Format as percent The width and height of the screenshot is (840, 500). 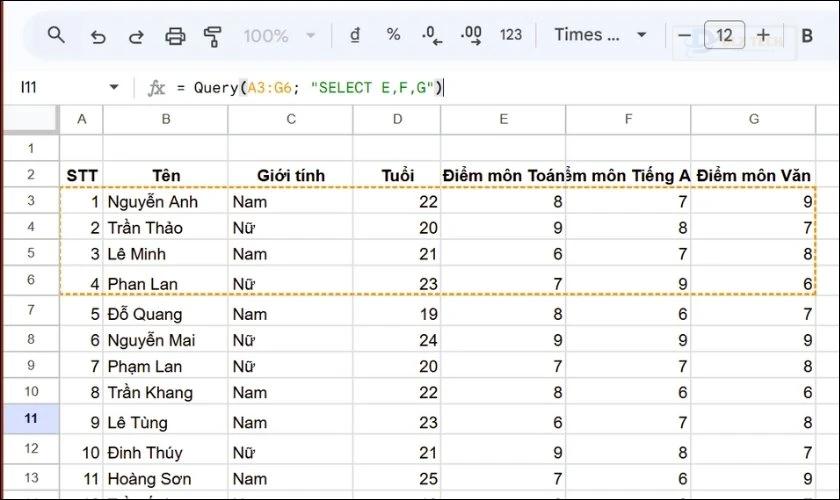tap(393, 35)
